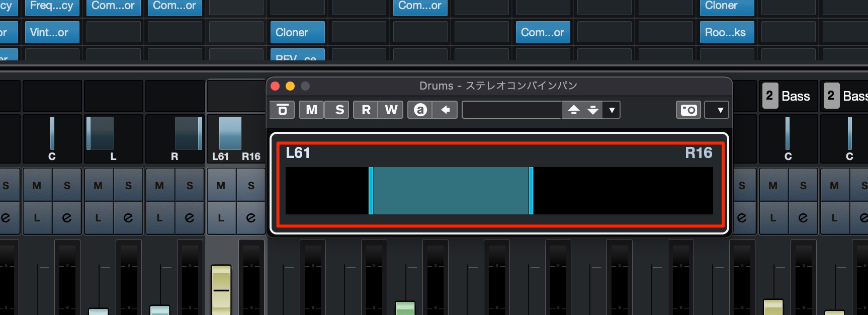Screen dimensions: 868x315
Task: Click the Com...or insert right of Freq...cy
Action: (x=113, y=7)
